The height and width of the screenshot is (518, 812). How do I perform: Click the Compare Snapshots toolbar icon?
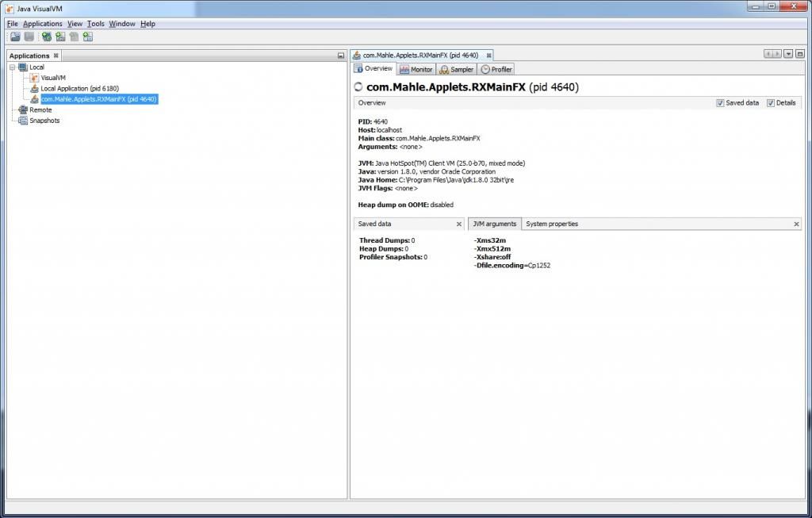(x=87, y=36)
